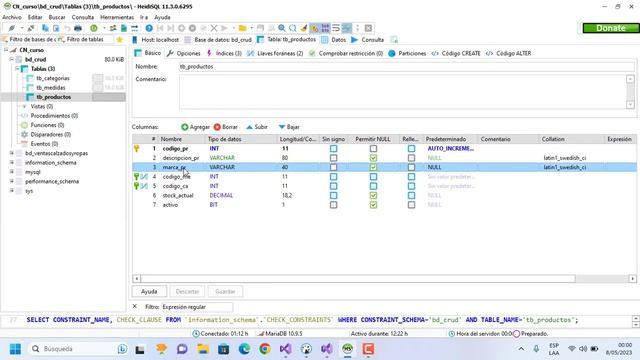Expand the mysql database node
This screenshot has width=640, height=360.
pos(12,172)
